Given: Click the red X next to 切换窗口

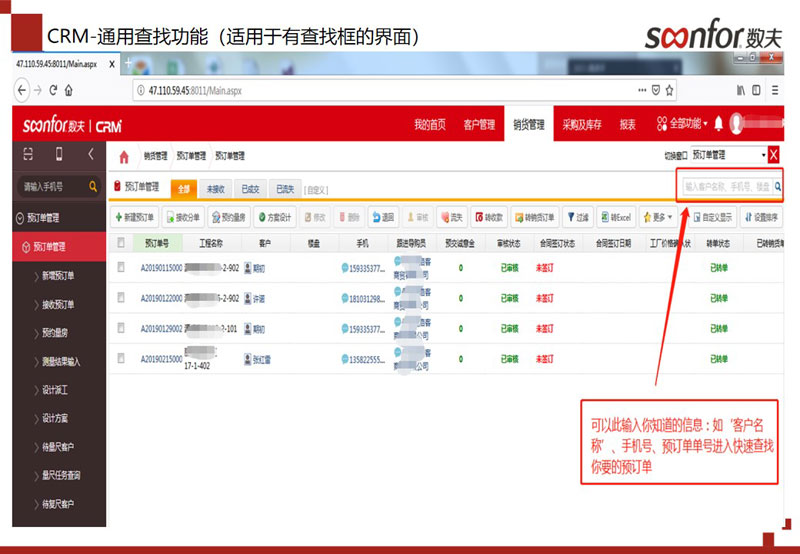Looking at the screenshot, I should point(772,156).
